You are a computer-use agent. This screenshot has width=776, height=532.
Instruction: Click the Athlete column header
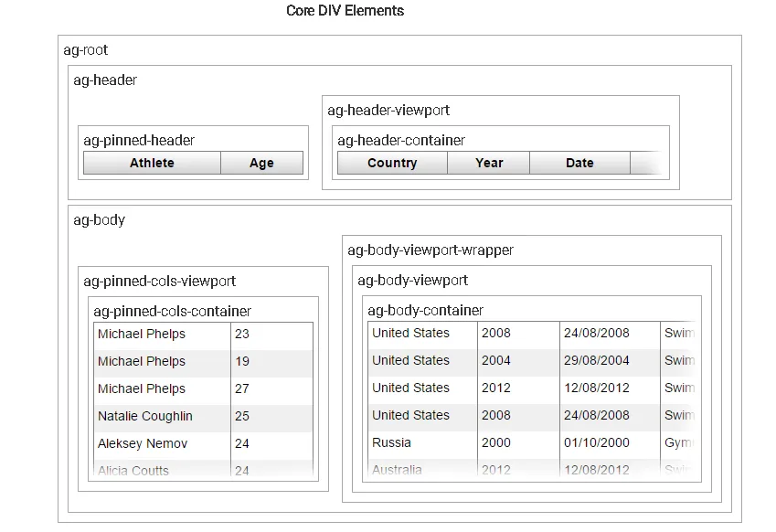click(x=152, y=163)
